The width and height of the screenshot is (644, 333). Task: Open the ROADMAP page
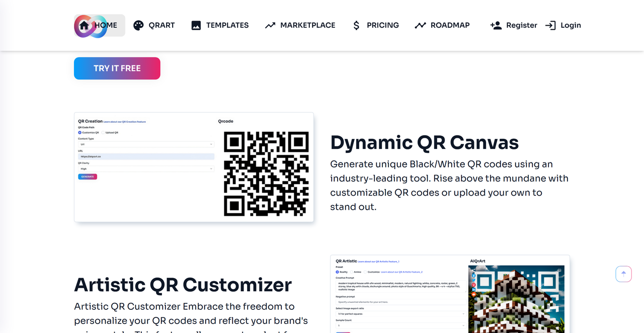point(442,25)
